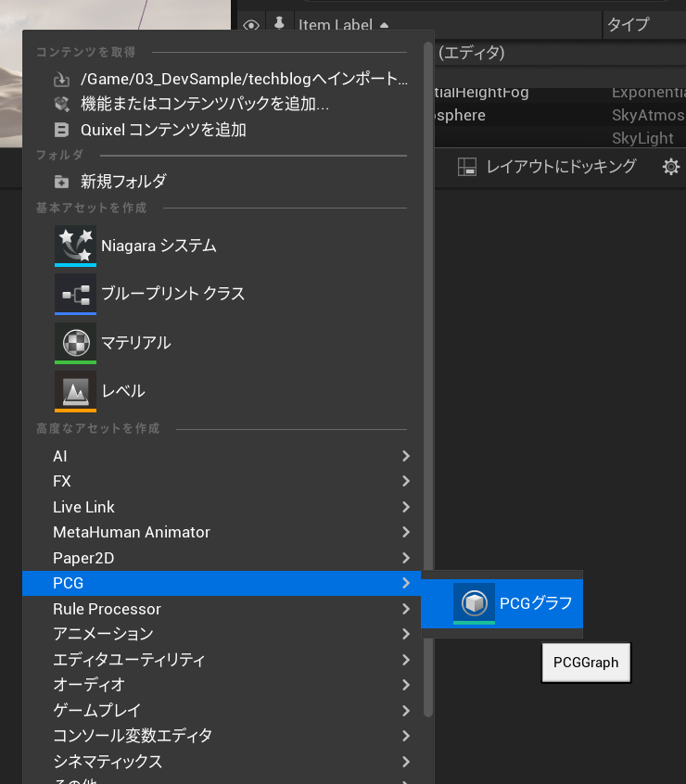The height and width of the screenshot is (784, 686).
Task: Open the highlighted PCG submenu
Action: 222,583
